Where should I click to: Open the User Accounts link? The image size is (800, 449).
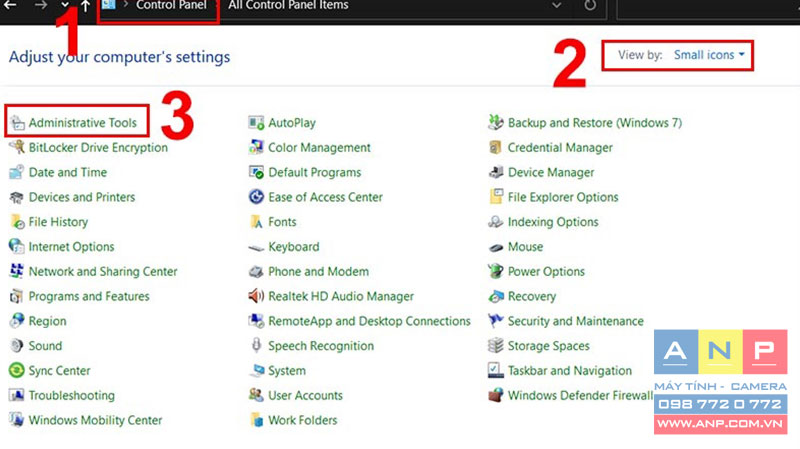click(305, 395)
